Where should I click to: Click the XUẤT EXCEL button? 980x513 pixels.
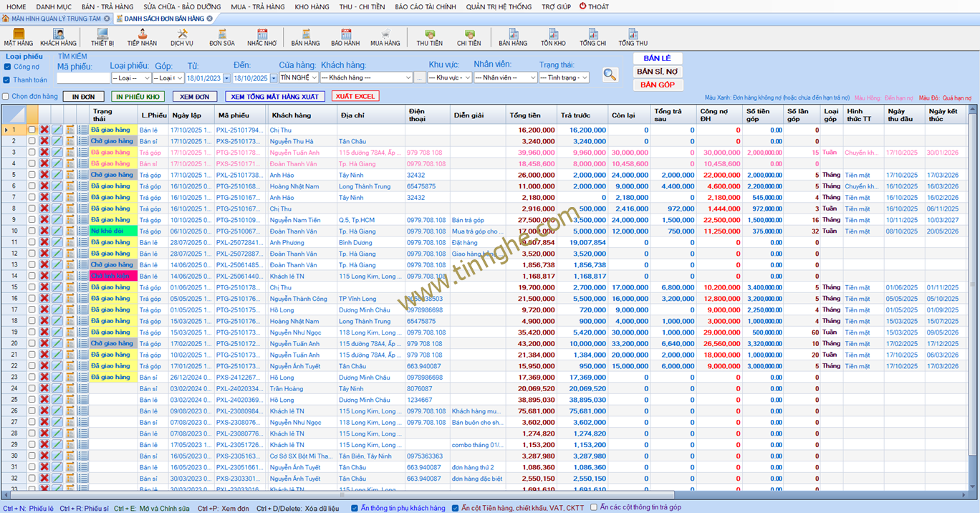pos(355,96)
